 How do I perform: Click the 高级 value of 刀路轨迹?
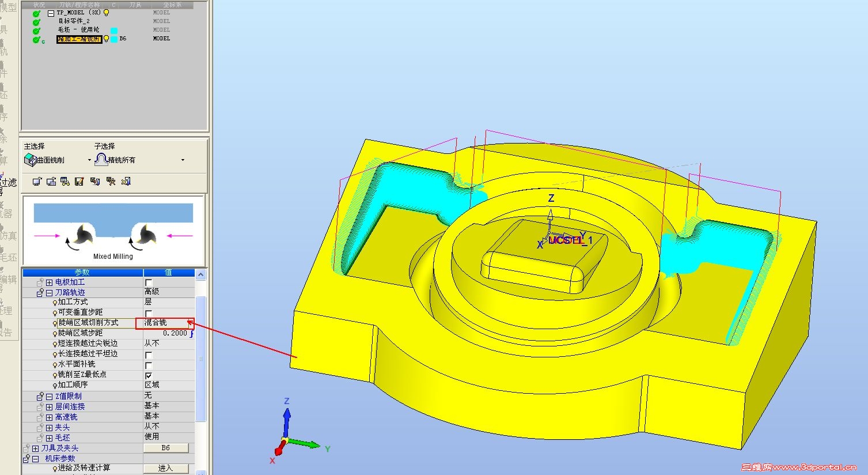point(151,292)
